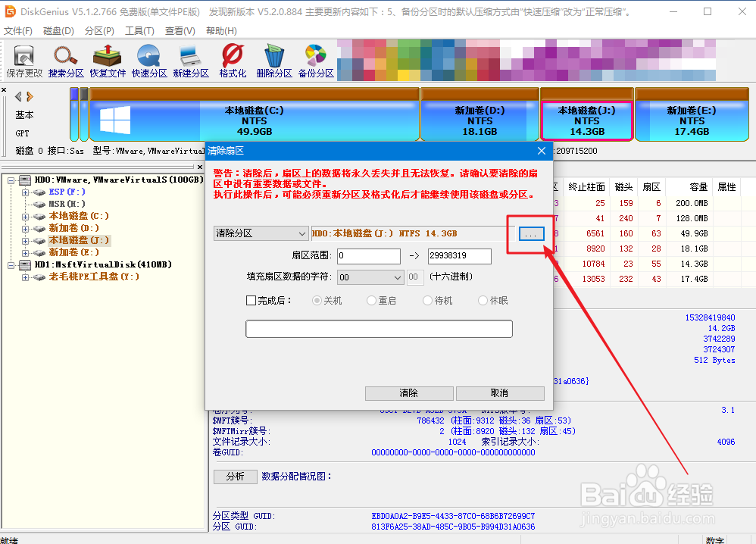Viewport: 756px width, 544px height.
Task: Click the 分析 button
Action: pyautogui.click(x=236, y=476)
